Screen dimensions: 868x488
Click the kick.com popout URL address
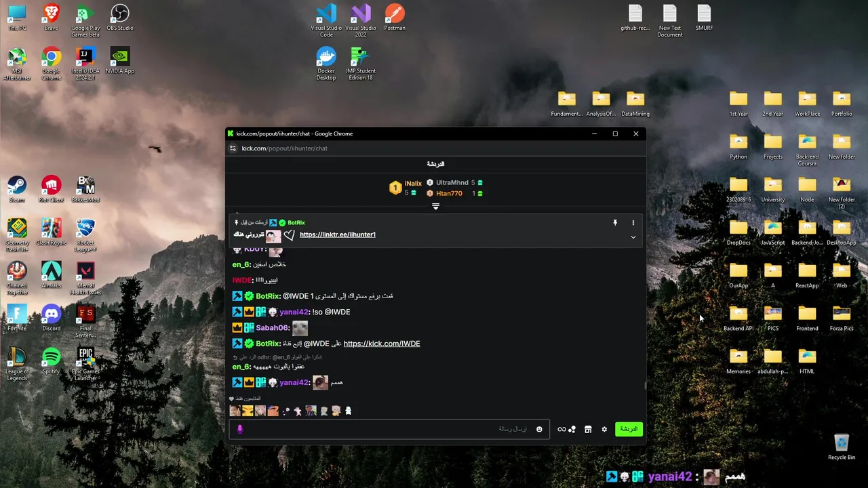point(284,148)
